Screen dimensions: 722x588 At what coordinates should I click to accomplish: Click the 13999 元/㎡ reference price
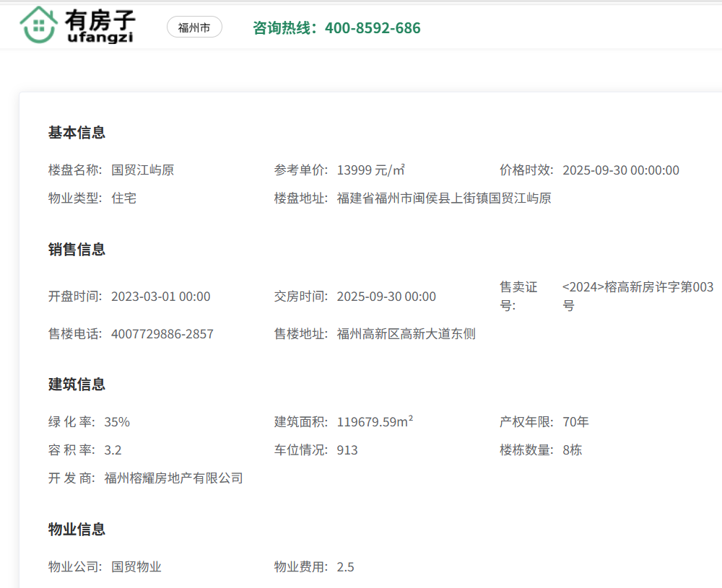(370, 170)
